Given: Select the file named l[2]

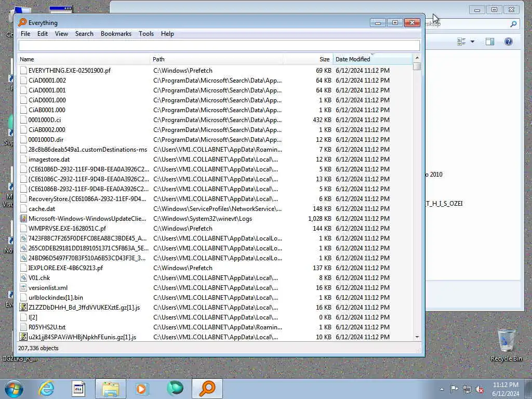Looking at the screenshot, I should [33, 317].
